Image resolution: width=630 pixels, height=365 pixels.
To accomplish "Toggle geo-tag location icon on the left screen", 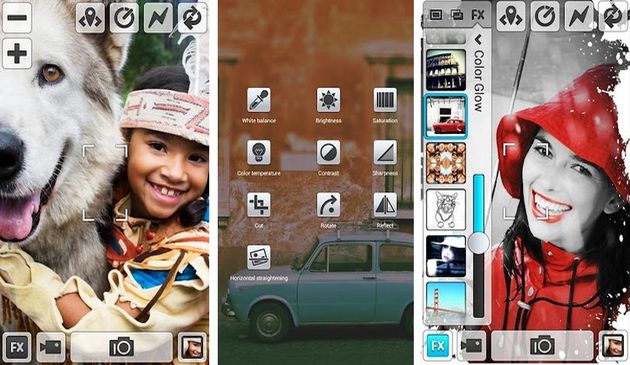I will point(90,18).
